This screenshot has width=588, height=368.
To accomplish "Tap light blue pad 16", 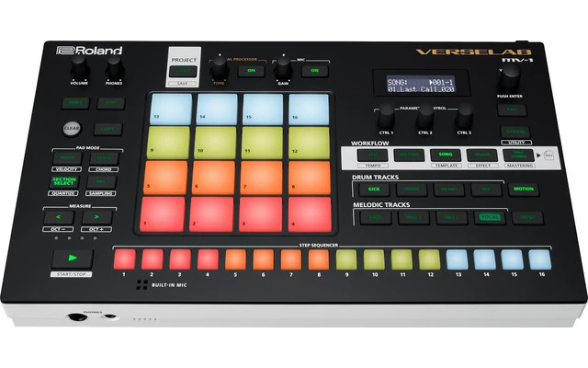I will click(x=309, y=109).
